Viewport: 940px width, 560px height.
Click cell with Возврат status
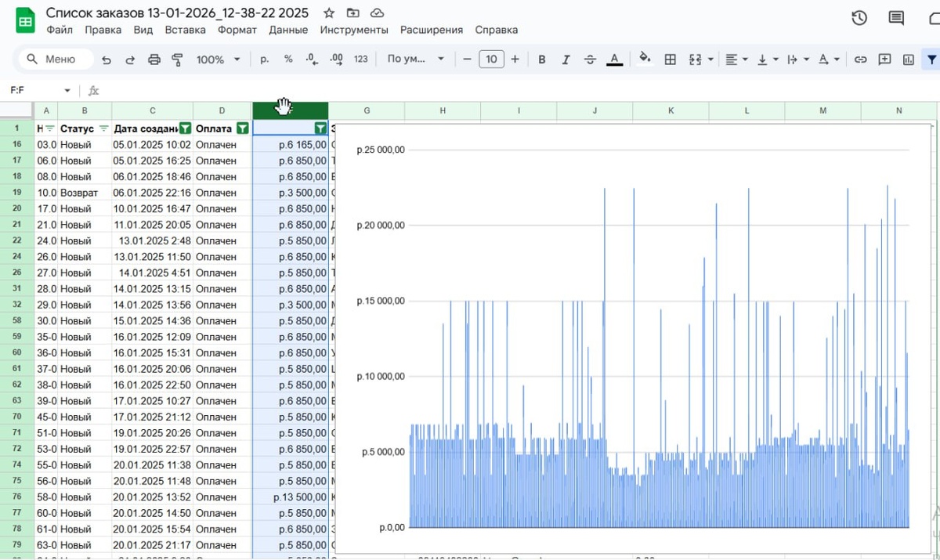tap(85, 193)
